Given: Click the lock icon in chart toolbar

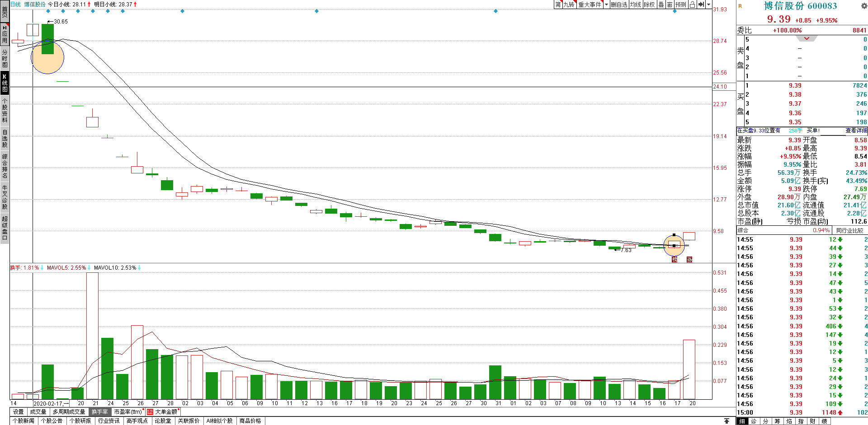Looking at the screenshot, I should (692, 5).
